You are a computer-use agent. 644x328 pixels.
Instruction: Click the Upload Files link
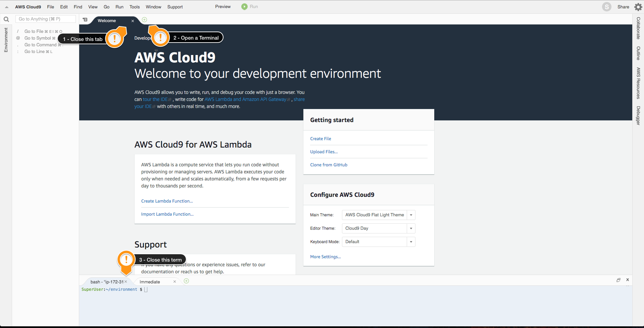coord(324,152)
